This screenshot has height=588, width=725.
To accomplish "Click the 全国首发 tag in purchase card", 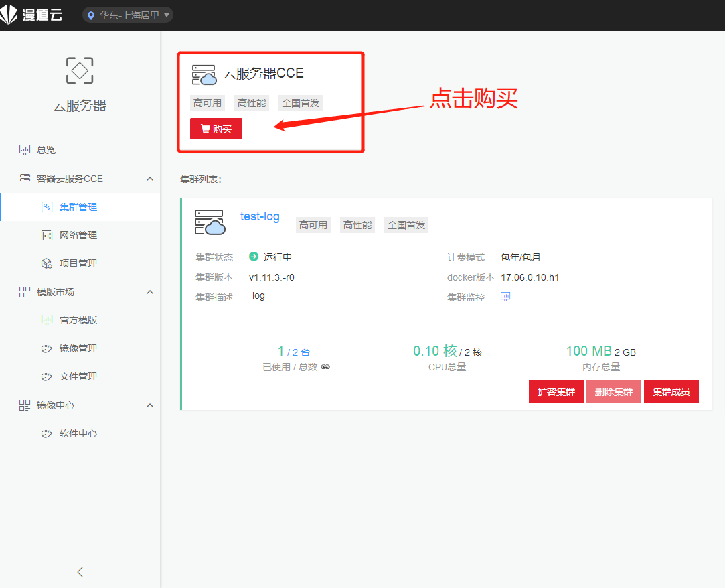I will (x=301, y=103).
